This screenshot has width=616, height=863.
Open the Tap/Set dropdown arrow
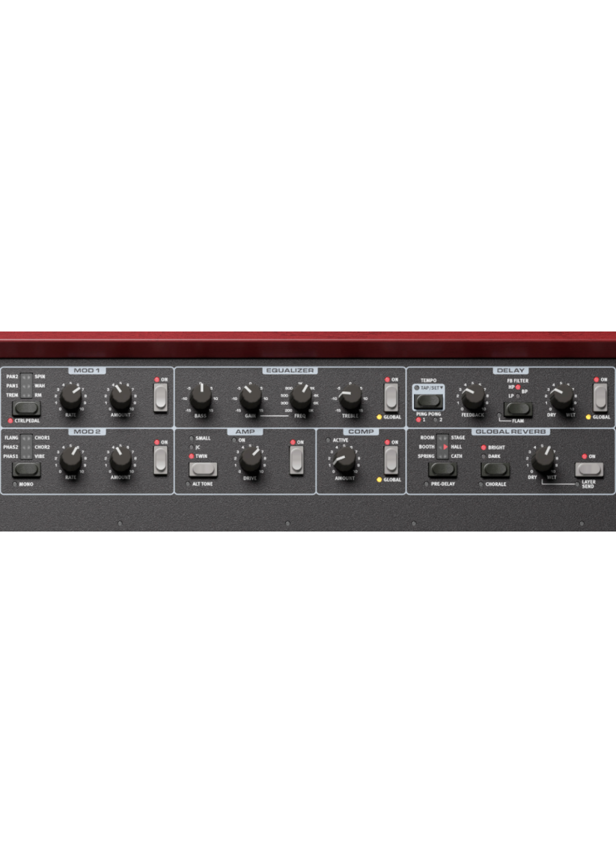pyautogui.click(x=442, y=388)
